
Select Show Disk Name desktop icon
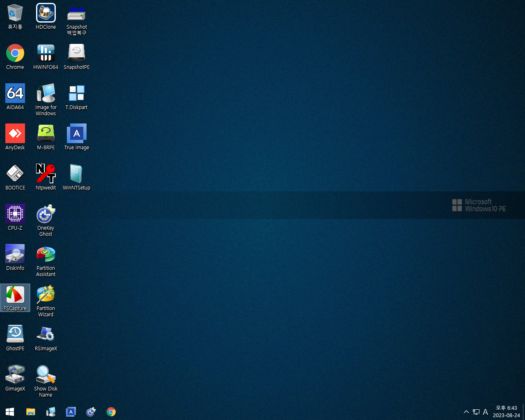46,381
